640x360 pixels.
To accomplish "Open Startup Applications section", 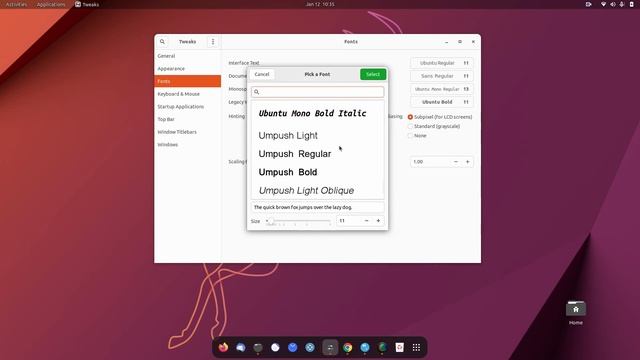I will tap(188, 107).
